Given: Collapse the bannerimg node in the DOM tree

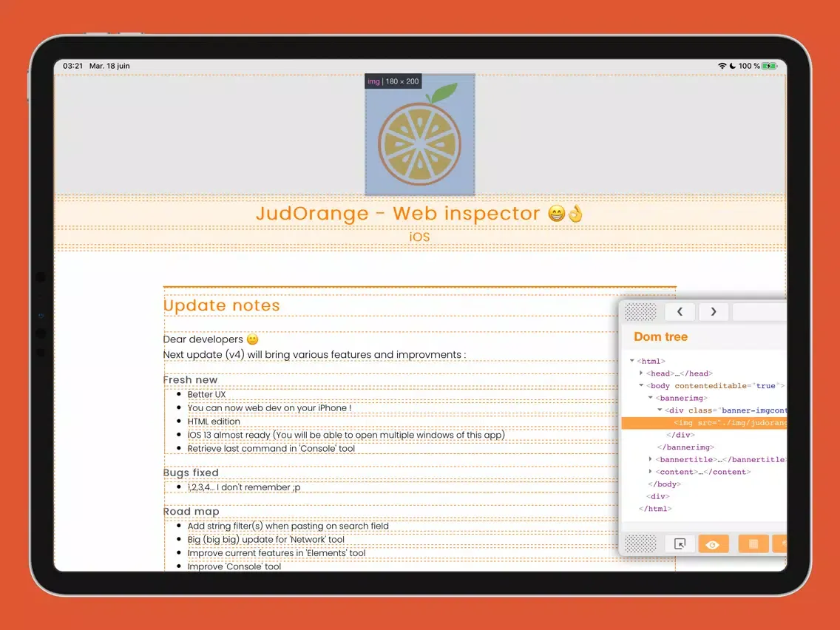Looking at the screenshot, I should pos(650,397).
